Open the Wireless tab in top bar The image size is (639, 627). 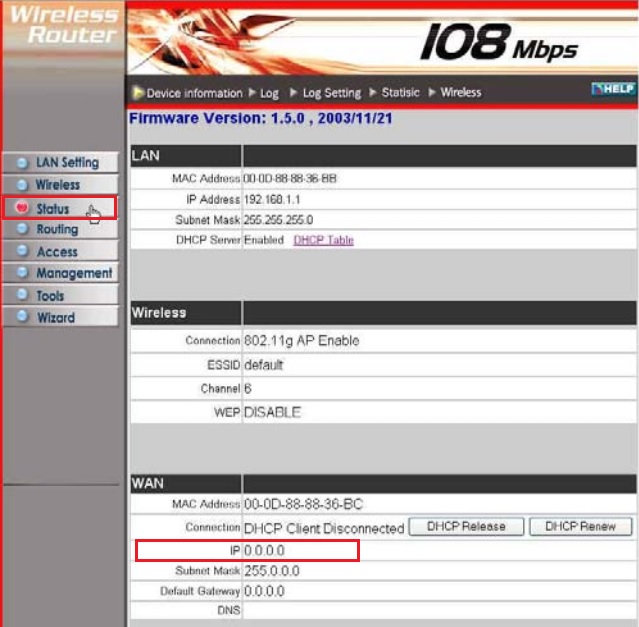click(x=461, y=92)
